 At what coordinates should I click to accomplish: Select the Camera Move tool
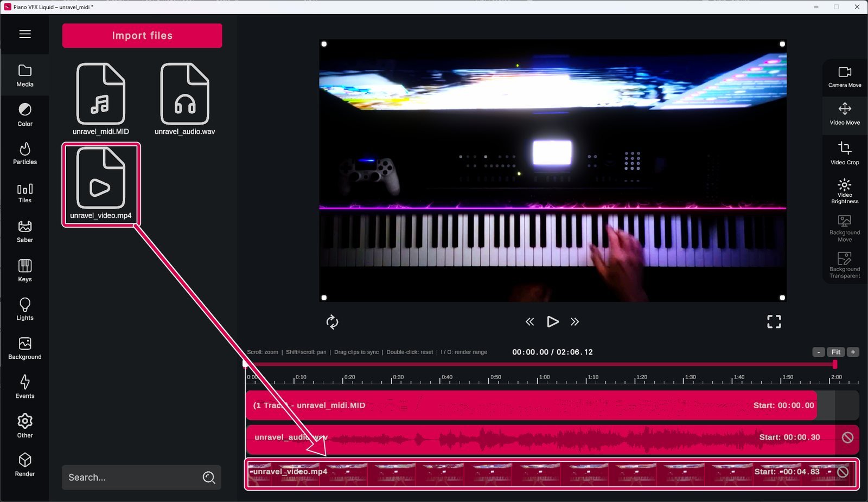click(845, 77)
